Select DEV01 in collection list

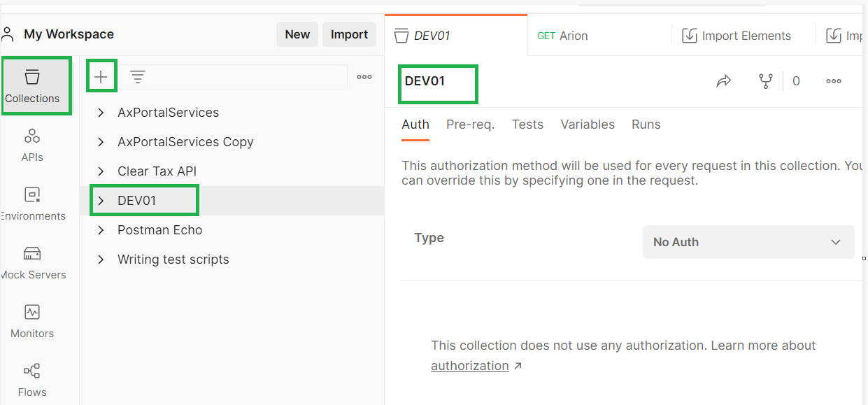tap(136, 201)
